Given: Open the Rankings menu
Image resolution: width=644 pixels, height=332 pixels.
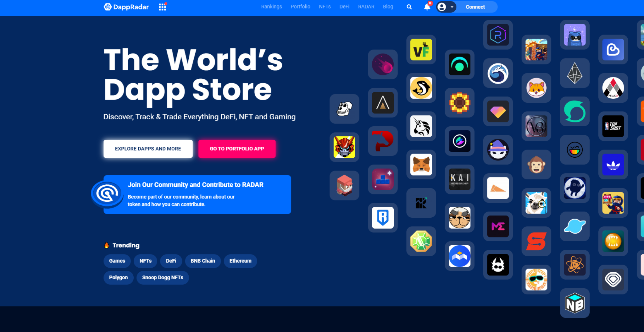Looking at the screenshot, I should click(271, 7).
